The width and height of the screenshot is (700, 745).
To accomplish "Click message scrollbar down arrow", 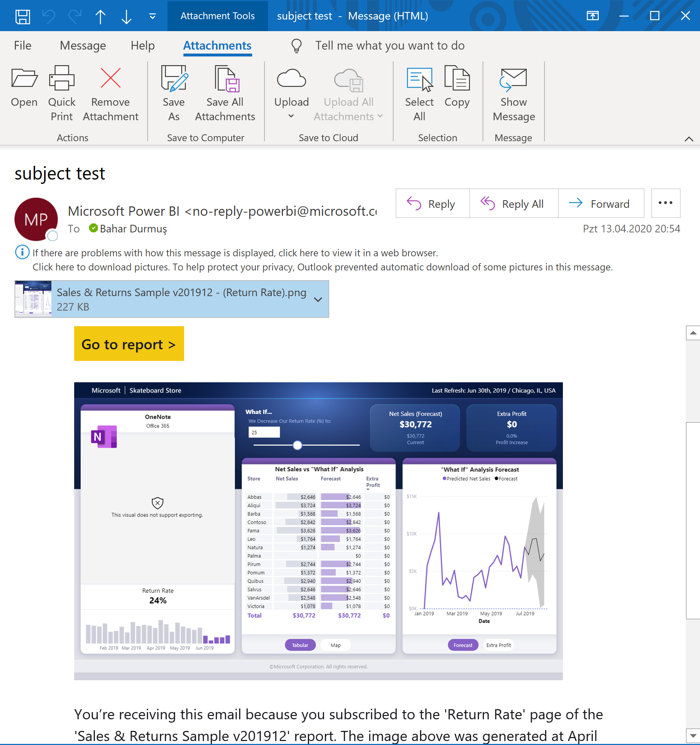I will pos(693,736).
